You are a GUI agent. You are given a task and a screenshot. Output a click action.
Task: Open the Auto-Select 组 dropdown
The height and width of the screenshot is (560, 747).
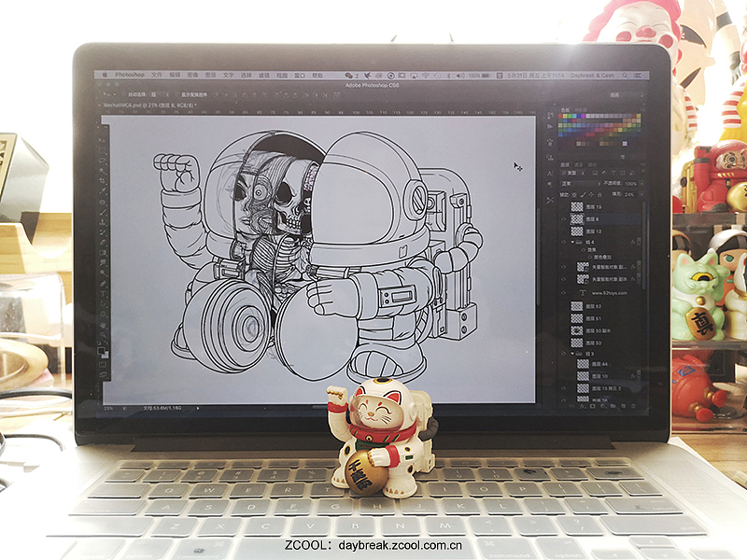point(160,95)
